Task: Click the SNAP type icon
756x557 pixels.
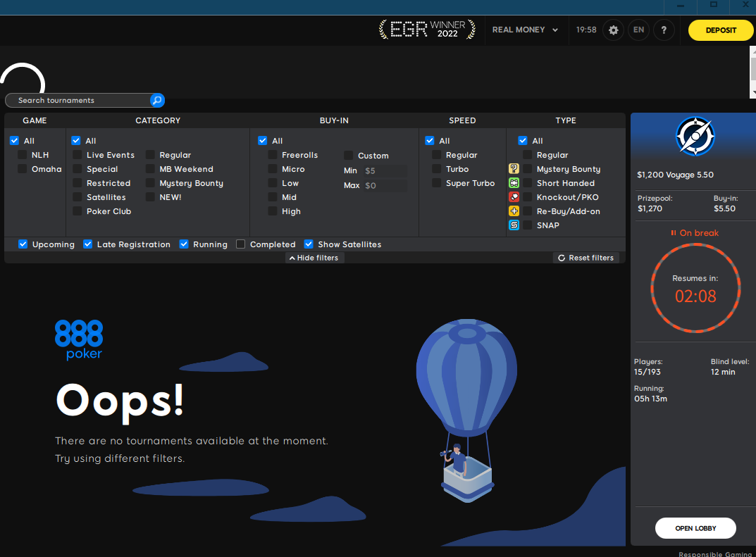Action: pos(514,225)
